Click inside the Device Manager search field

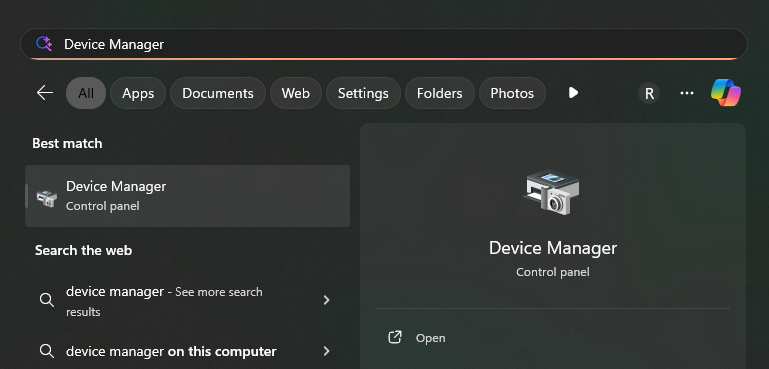(384, 44)
